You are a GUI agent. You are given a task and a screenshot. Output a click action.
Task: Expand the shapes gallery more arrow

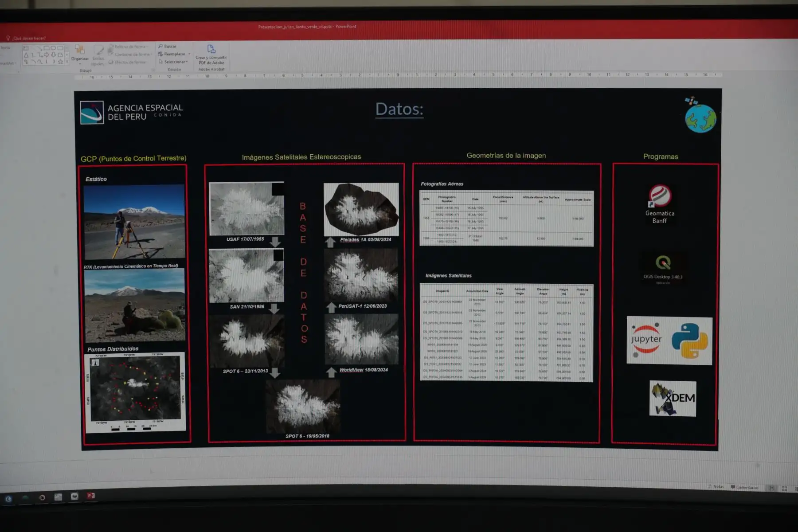[67, 62]
